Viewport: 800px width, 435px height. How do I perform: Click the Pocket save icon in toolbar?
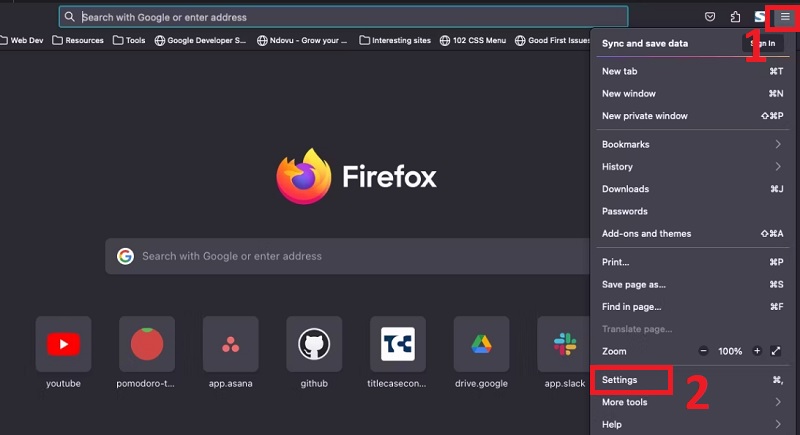click(710, 17)
